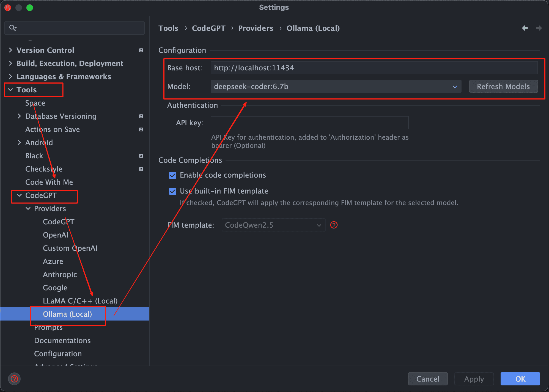Click the Base host text field

pos(374,68)
